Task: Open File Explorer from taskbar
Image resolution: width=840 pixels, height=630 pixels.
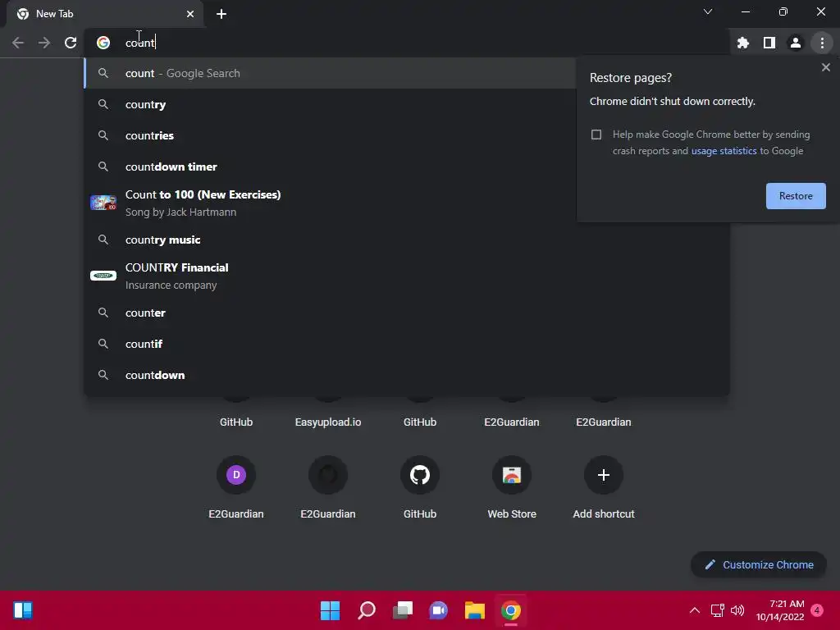Action: [475, 610]
